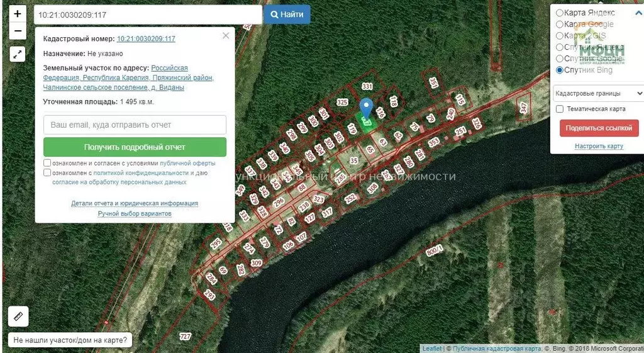The height and width of the screenshot is (353, 644).
Task: Open Настроить карту link
Action: tap(599, 146)
